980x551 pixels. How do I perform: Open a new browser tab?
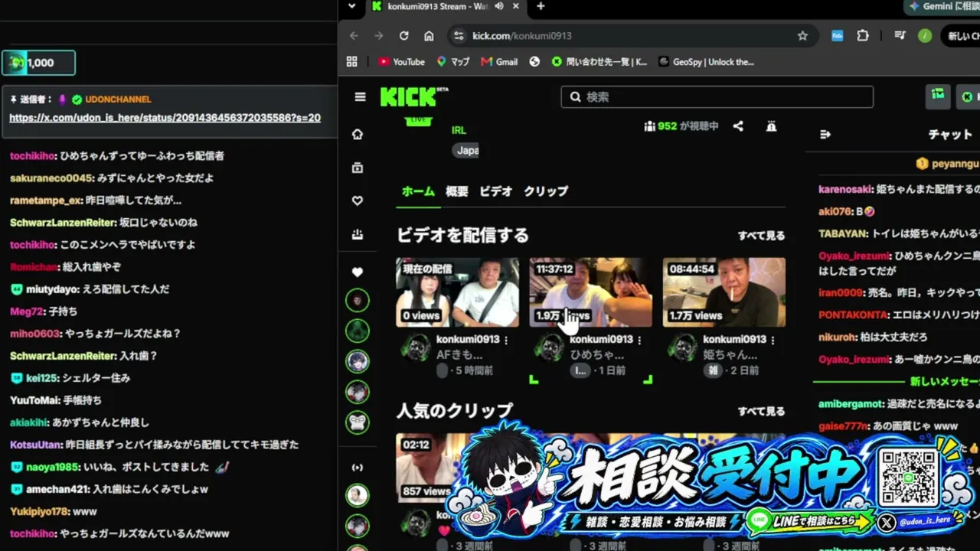(x=541, y=7)
